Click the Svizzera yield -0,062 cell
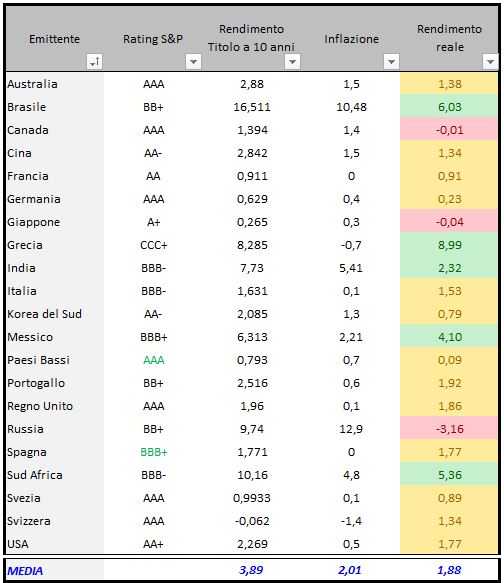The height and width of the screenshot is (583, 504). tap(252, 521)
